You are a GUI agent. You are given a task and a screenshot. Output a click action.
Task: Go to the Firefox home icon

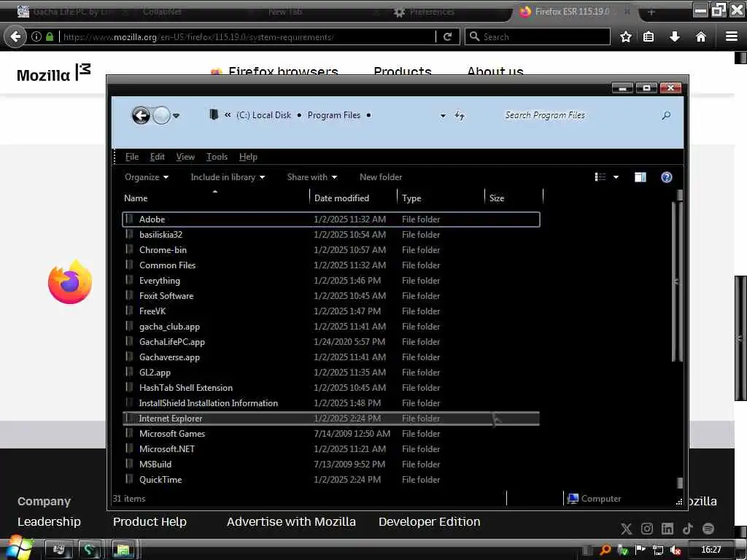click(701, 36)
